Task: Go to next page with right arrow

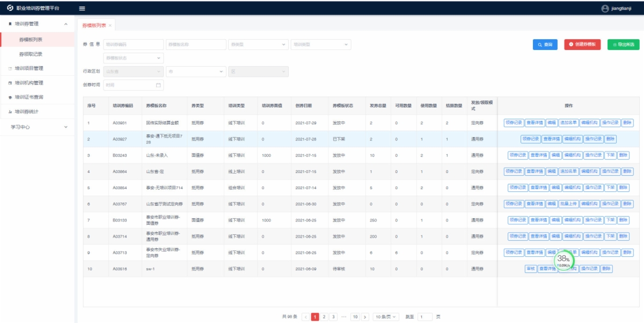Action: click(365, 317)
